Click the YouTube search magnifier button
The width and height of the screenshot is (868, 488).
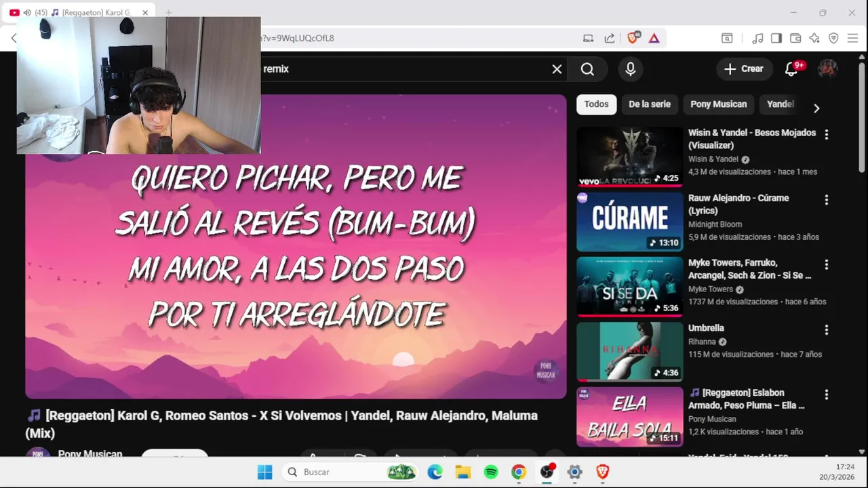point(587,69)
